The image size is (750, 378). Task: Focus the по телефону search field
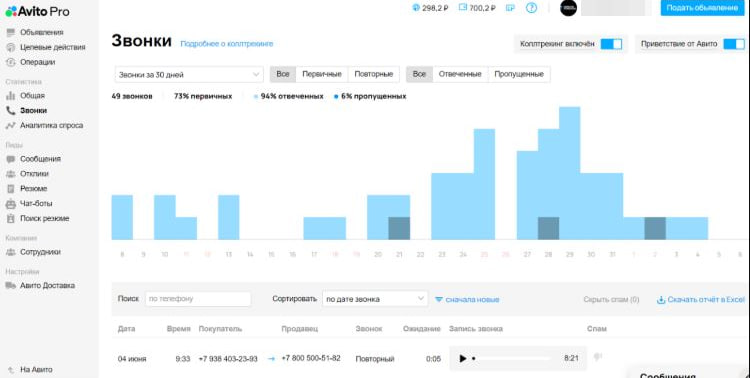click(x=198, y=299)
